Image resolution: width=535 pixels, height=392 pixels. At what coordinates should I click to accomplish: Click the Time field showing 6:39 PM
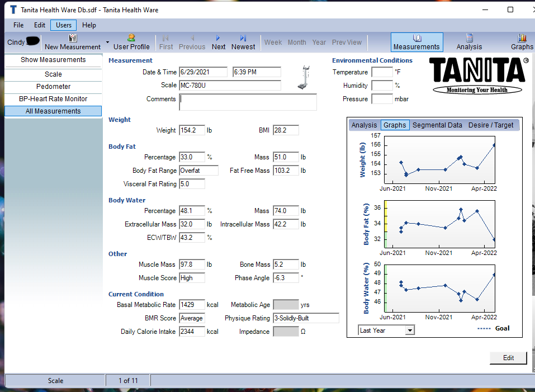click(x=257, y=72)
